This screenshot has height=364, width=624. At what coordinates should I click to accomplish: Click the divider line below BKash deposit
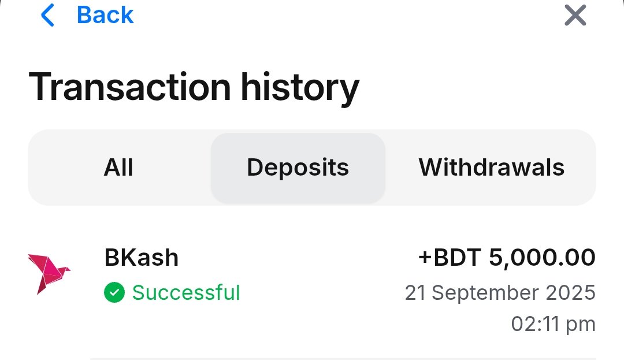[x=342, y=359]
